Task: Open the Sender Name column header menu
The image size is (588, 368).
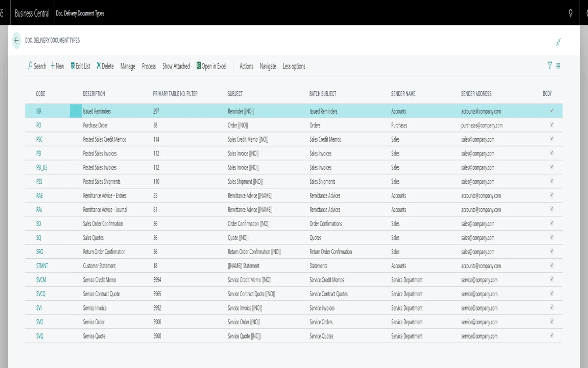Action: 403,94
